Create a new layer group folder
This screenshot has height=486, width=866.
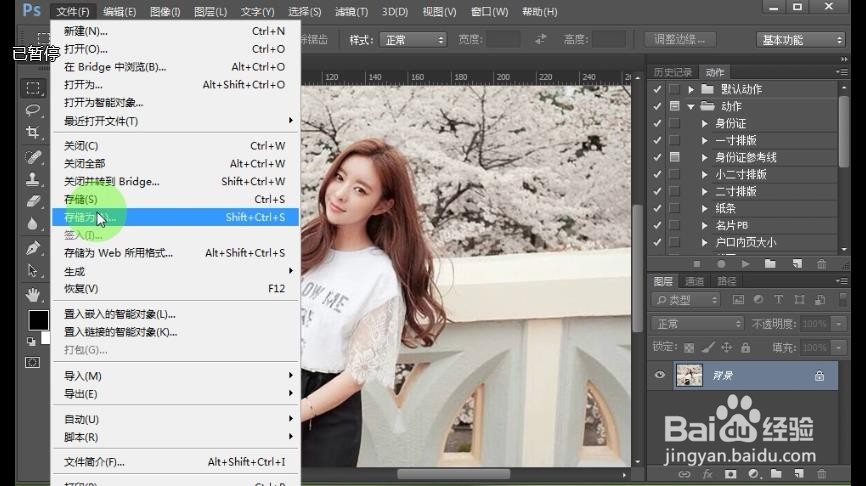pos(777,473)
